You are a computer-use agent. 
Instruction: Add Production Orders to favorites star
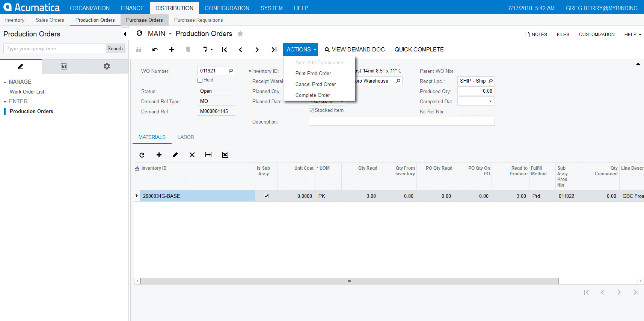pos(240,34)
